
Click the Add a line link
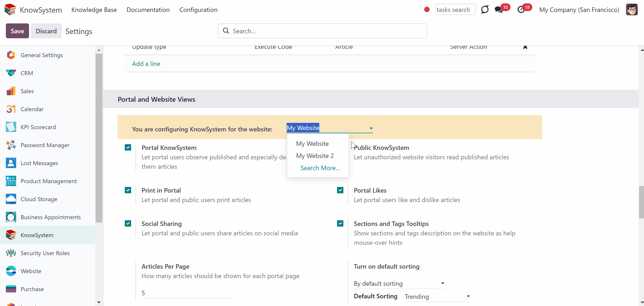pyautogui.click(x=146, y=63)
